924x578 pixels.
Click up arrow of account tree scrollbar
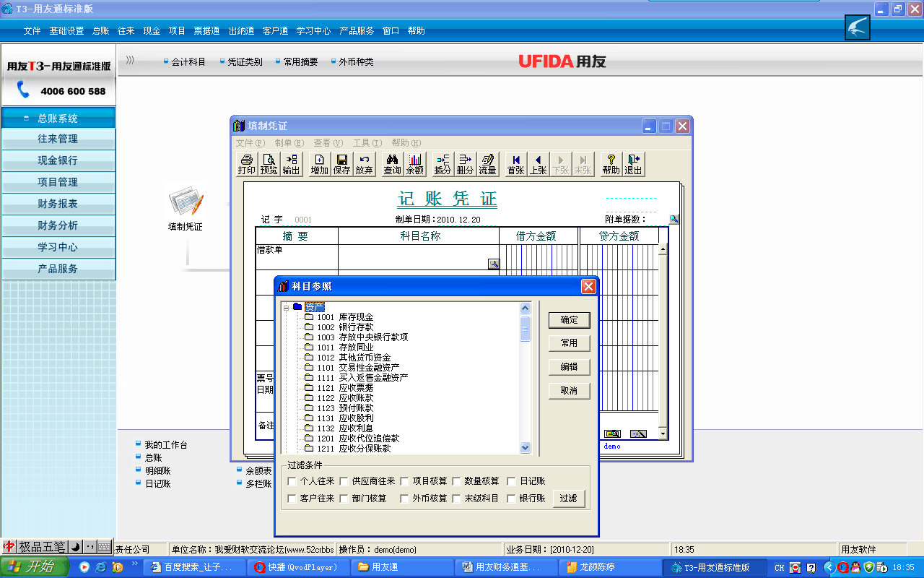tap(526, 309)
